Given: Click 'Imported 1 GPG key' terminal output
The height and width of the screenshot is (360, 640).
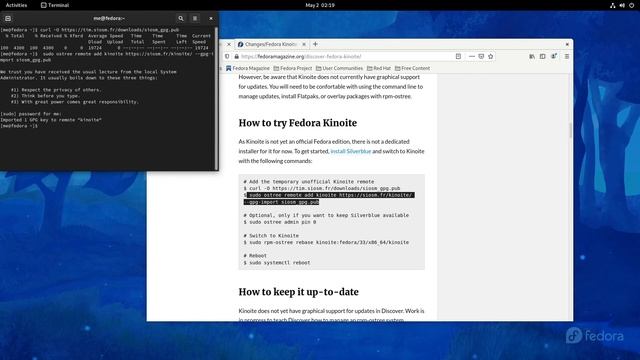Looking at the screenshot, I should [51, 120].
